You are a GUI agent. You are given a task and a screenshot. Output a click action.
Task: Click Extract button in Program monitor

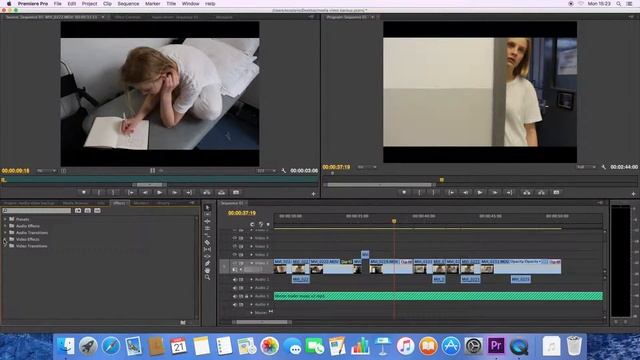tap(541, 193)
